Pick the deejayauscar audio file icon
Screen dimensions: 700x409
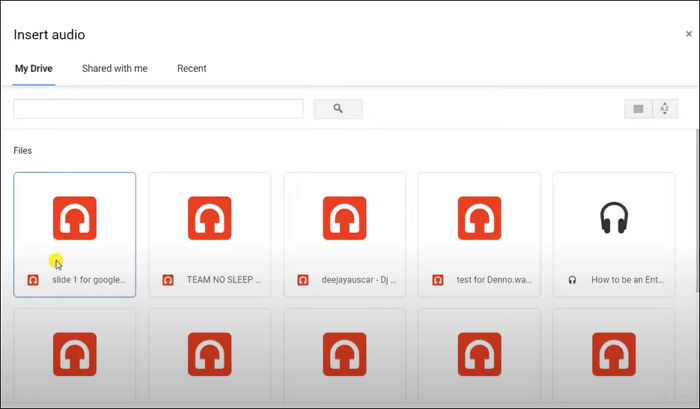344,218
